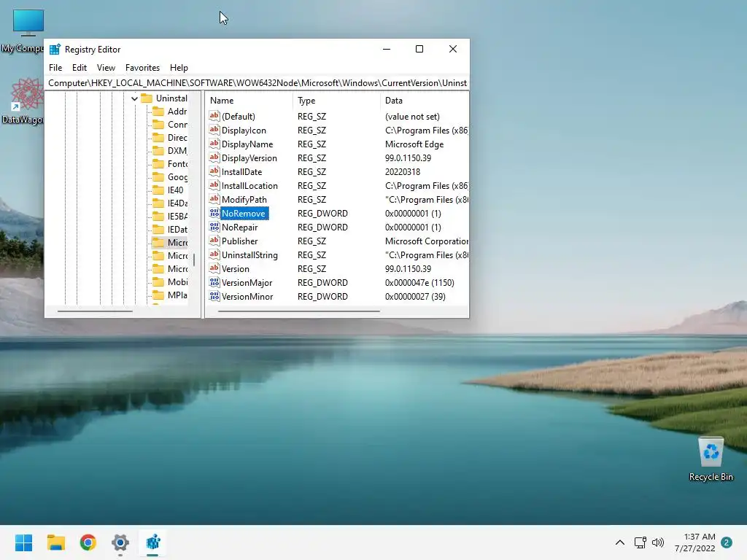Click the 'Microsoft Corporation' data cell
The height and width of the screenshot is (560, 747).
coord(426,241)
